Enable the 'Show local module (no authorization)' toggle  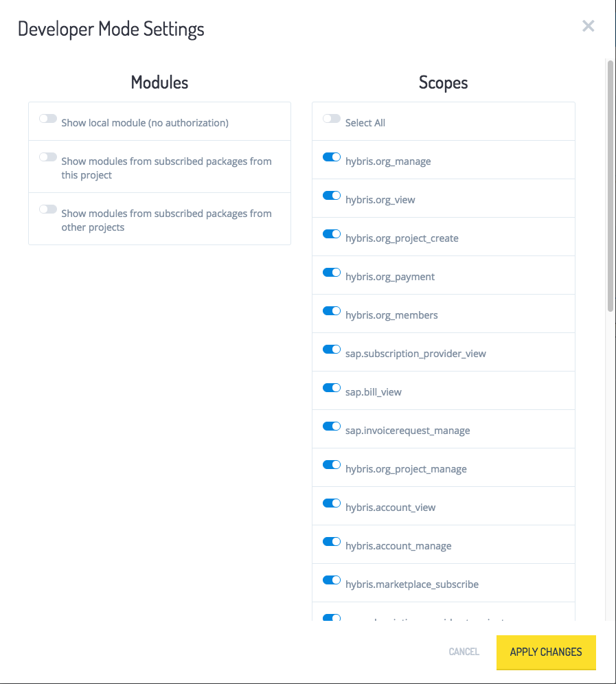coord(47,117)
